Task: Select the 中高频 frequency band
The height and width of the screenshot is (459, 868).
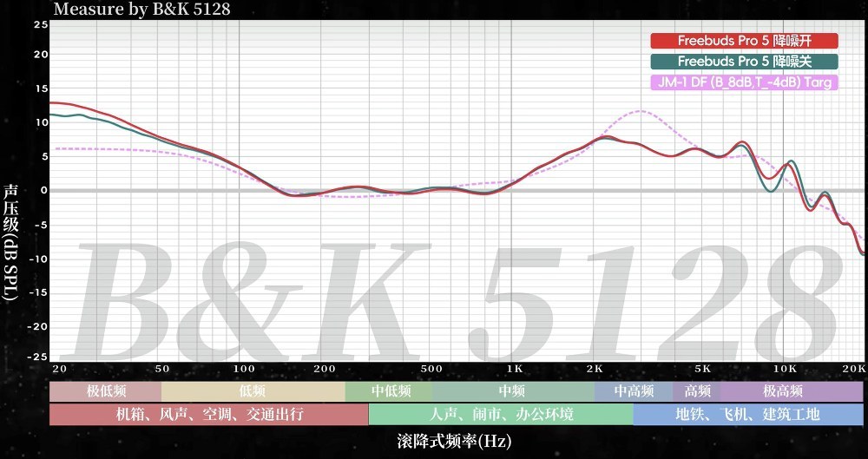Action: tap(634, 391)
